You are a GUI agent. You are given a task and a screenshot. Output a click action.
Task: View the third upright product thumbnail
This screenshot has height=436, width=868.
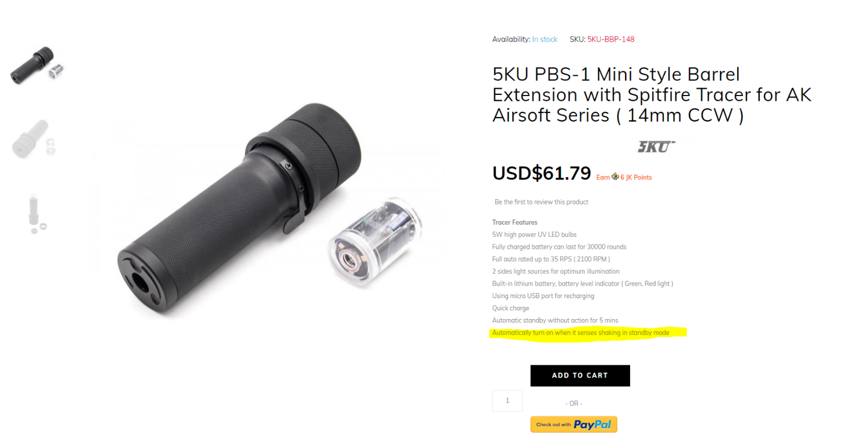tap(36, 213)
